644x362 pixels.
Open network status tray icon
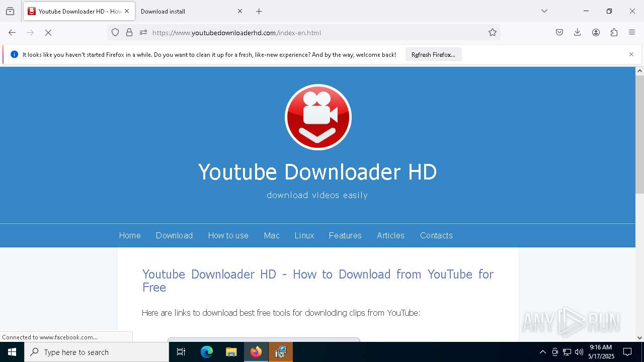(x=567, y=352)
